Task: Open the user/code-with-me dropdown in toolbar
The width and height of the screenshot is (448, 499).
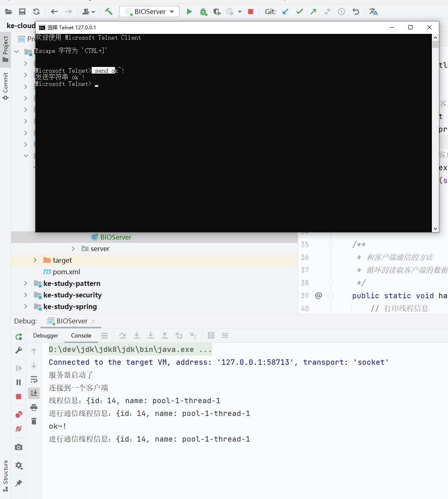Action: pos(89,12)
